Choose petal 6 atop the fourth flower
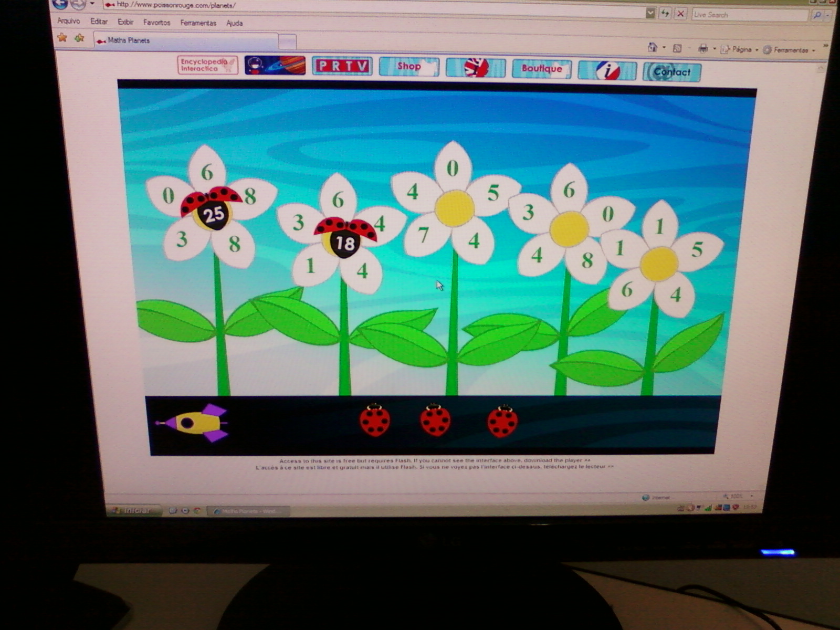This screenshot has width=840, height=630. click(x=569, y=190)
